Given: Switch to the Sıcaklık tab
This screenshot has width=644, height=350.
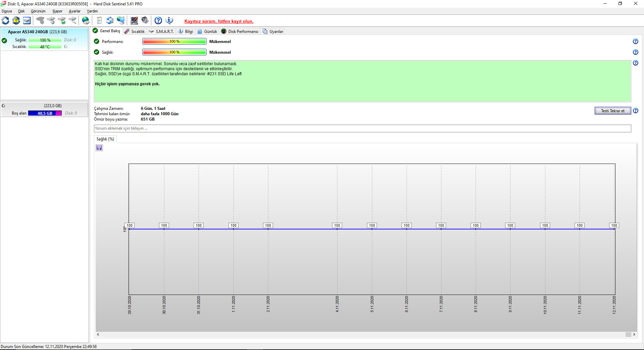Looking at the screenshot, I should pos(135,31).
